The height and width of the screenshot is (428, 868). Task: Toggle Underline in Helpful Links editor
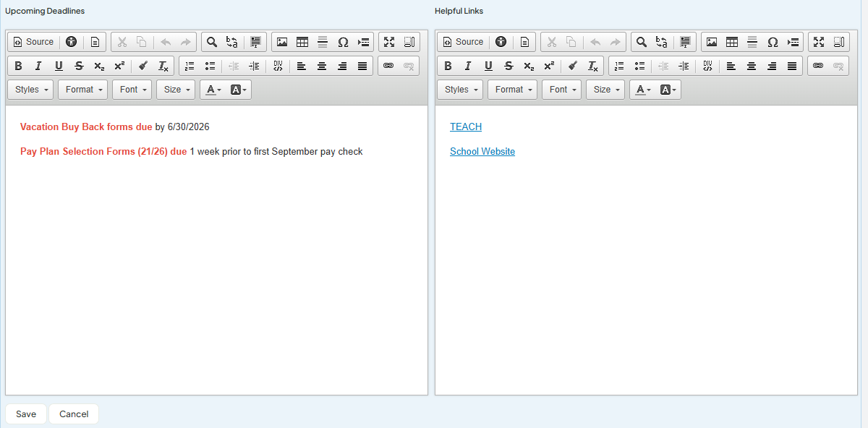click(488, 66)
